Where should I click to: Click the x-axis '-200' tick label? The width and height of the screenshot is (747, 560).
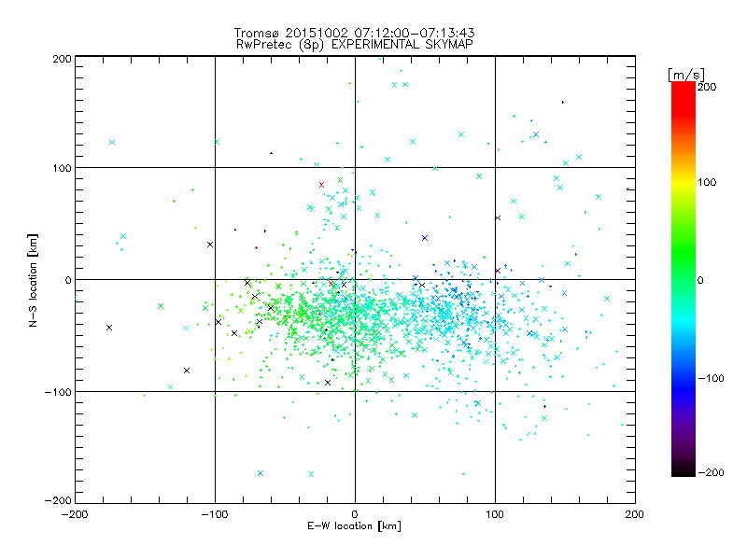[x=75, y=515]
